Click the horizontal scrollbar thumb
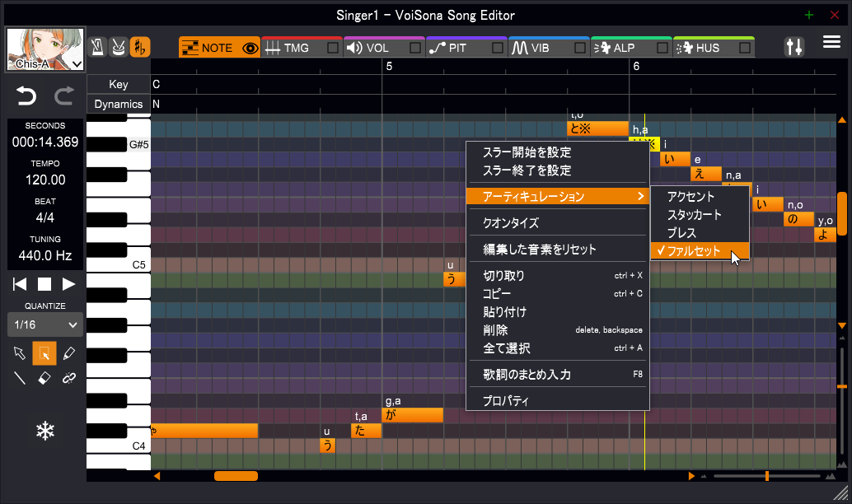Viewport: 852px width, 504px height. [236, 476]
